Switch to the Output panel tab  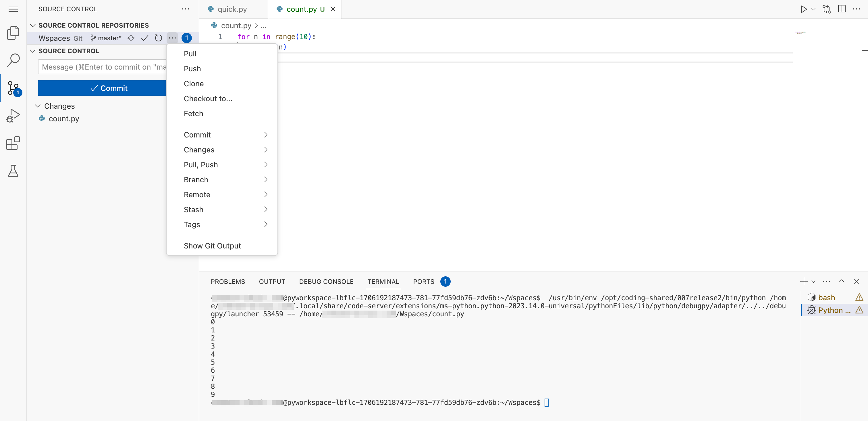click(272, 281)
